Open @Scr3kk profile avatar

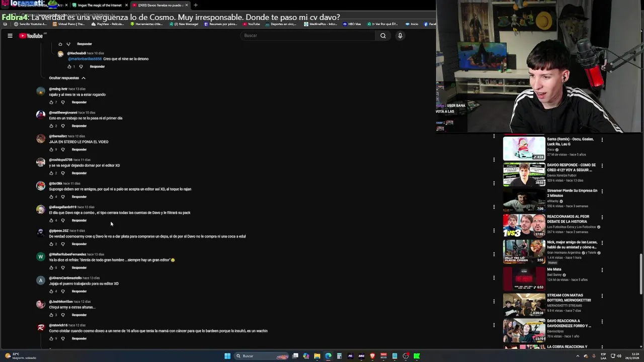click(x=41, y=186)
